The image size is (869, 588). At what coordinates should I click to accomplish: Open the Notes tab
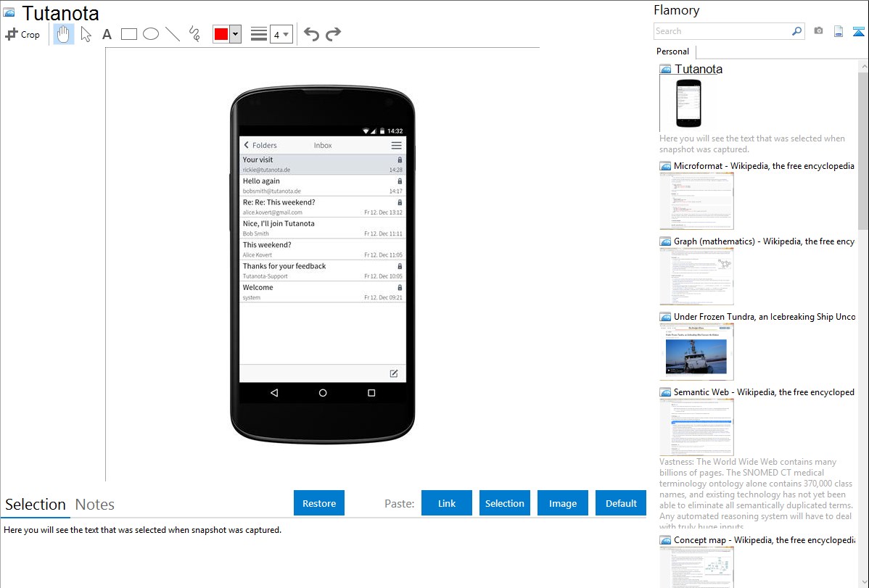[x=95, y=505]
